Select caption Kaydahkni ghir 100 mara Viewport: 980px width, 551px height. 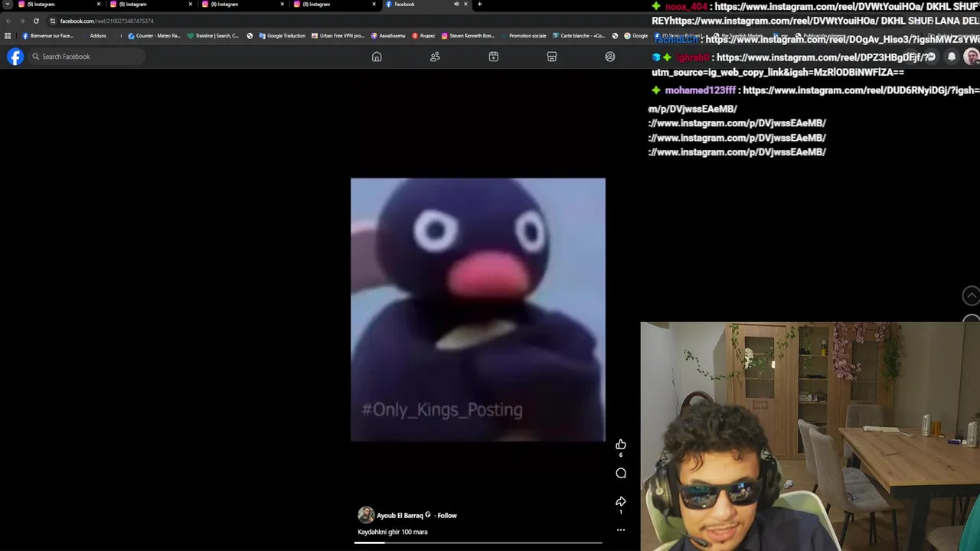pyautogui.click(x=393, y=532)
